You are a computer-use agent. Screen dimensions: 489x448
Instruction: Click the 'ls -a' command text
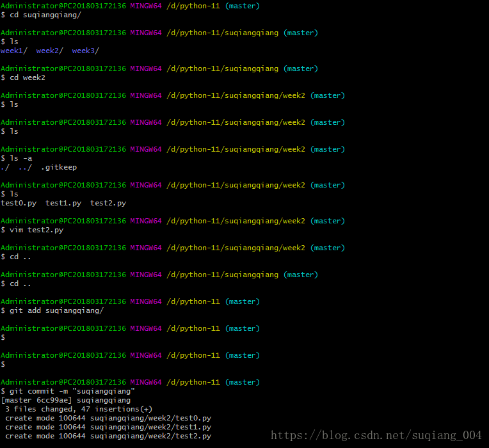[x=21, y=158]
